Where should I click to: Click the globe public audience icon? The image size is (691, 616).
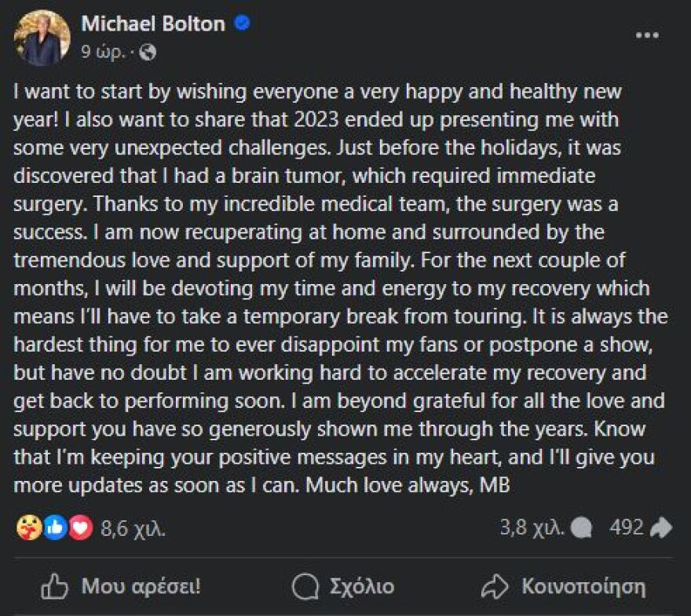tap(147, 53)
